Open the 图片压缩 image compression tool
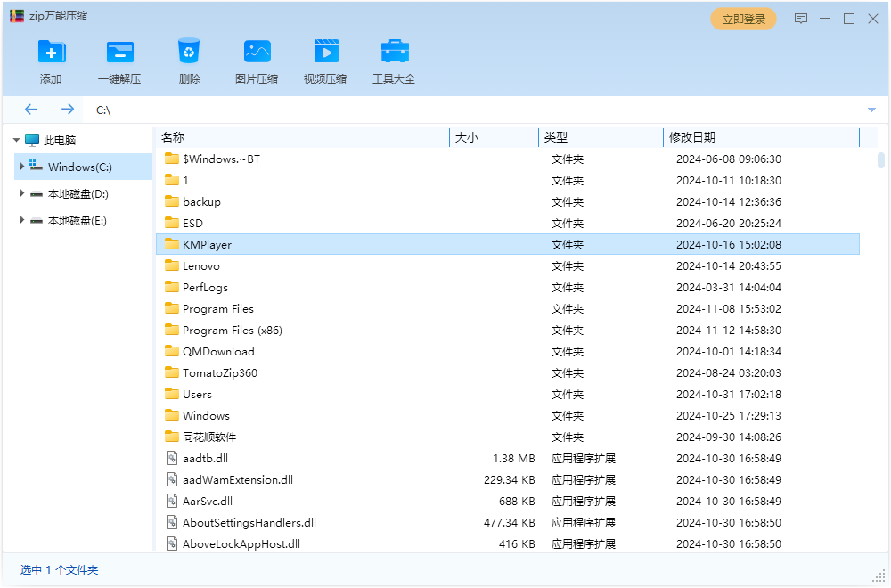This screenshot has height=588, width=891. [257, 52]
